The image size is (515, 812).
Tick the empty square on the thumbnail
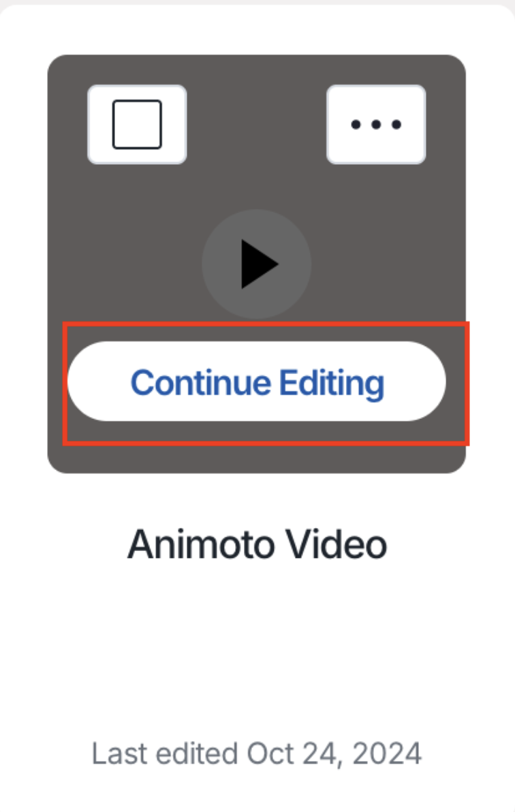click(137, 124)
